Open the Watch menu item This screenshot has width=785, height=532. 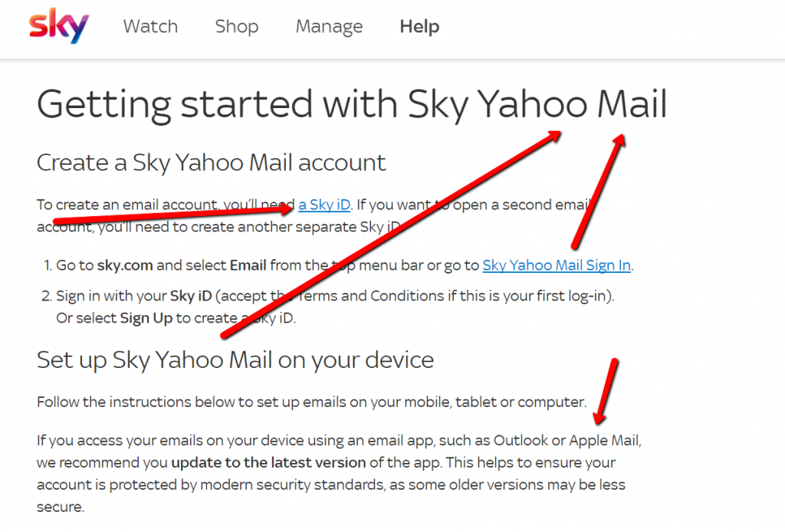click(150, 26)
